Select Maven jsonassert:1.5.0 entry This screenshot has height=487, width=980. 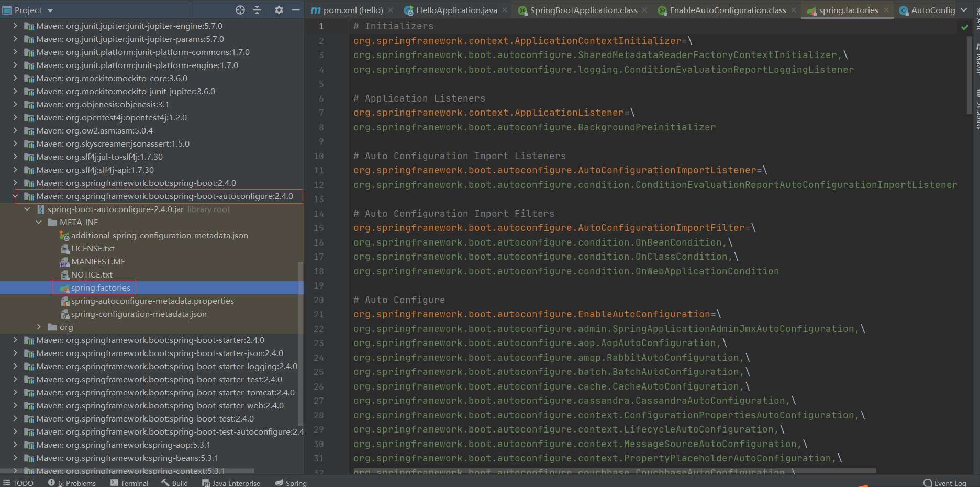[113, 143]
